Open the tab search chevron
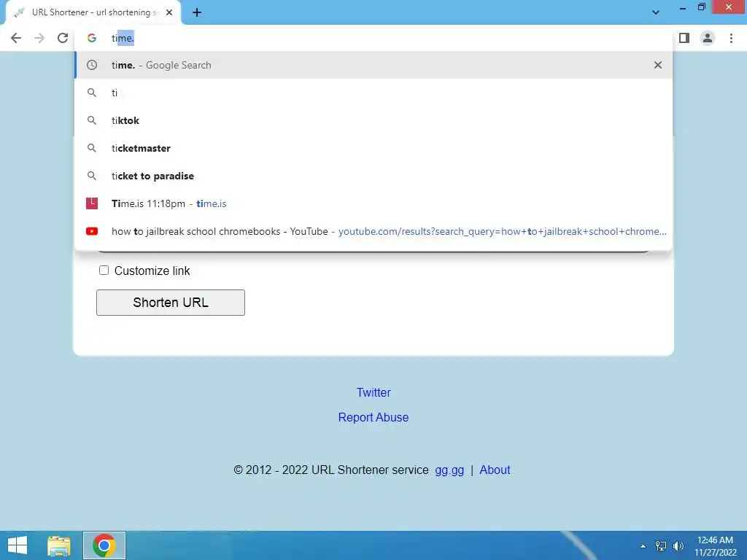The height and width of the screenshot is (560, 747). [x=656, y=12]
